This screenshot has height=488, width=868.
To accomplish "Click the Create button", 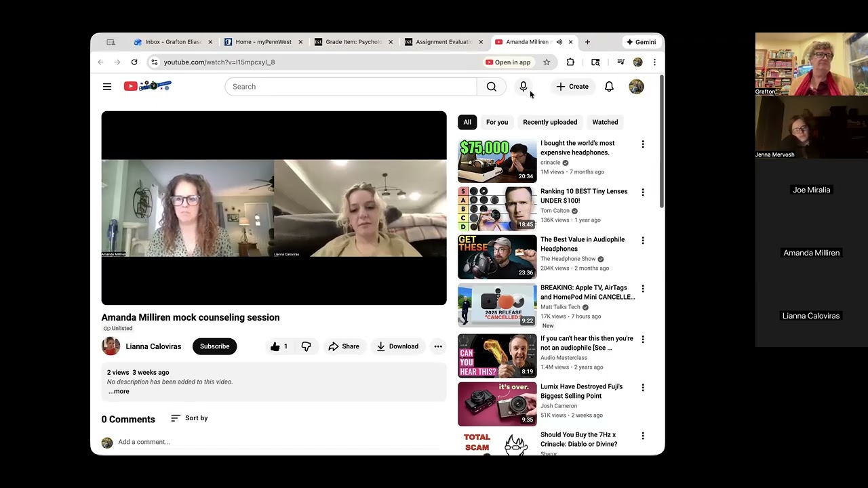I will coord(572,87).
